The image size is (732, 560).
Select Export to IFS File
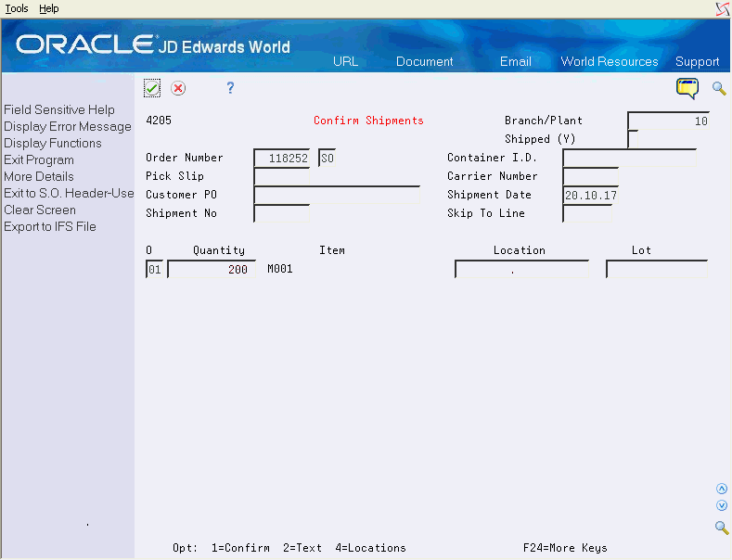(50, 227)
